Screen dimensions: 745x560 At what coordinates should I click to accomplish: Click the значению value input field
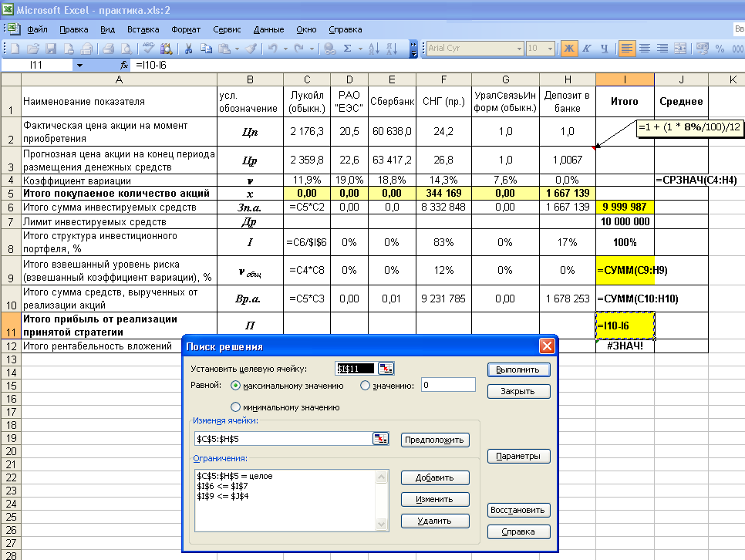[448, 385]
